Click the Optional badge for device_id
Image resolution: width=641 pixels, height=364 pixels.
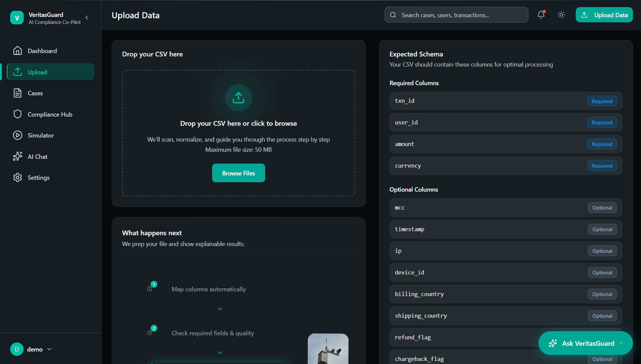click(602, 273)
